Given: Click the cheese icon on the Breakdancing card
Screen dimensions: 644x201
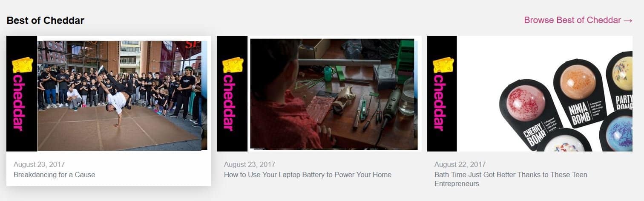Looking at the screenshot, I should click(x=22, y=65).
